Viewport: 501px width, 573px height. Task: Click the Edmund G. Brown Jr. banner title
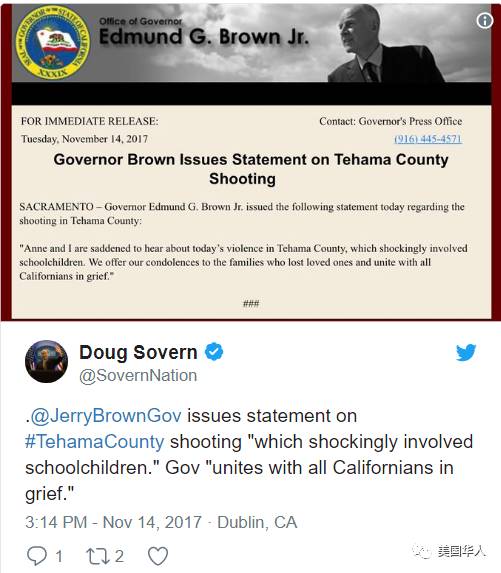click(204, 37)
